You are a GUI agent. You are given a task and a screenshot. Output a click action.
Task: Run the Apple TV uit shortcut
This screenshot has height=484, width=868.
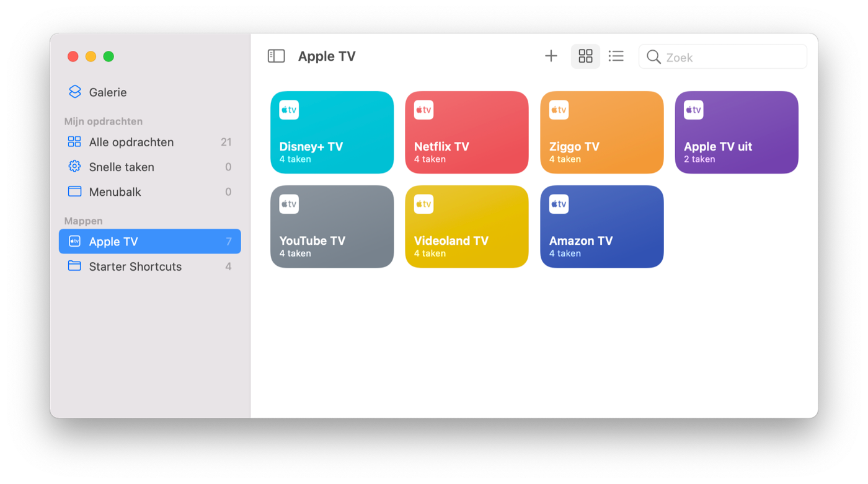(737, 133)
